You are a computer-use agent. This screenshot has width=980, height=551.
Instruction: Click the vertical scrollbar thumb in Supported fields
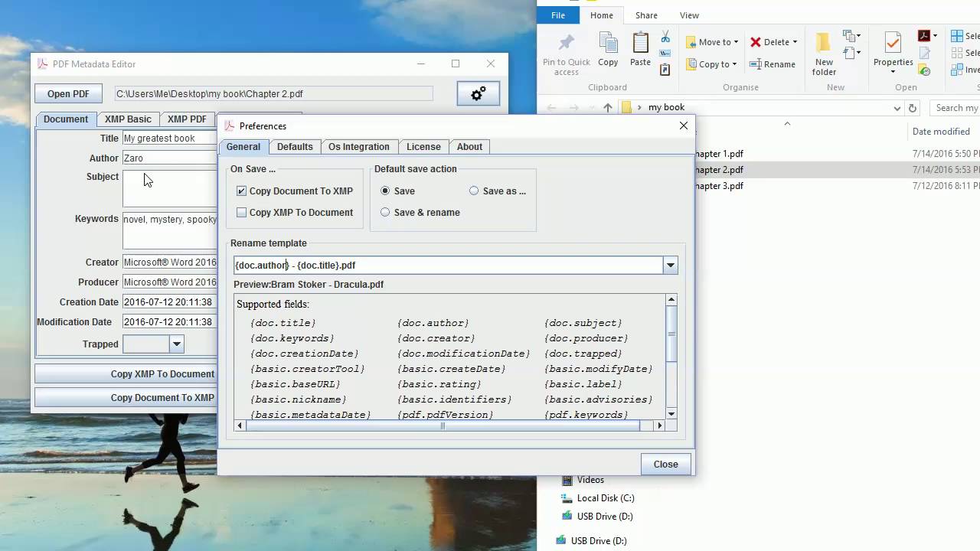tap(671, 334)
